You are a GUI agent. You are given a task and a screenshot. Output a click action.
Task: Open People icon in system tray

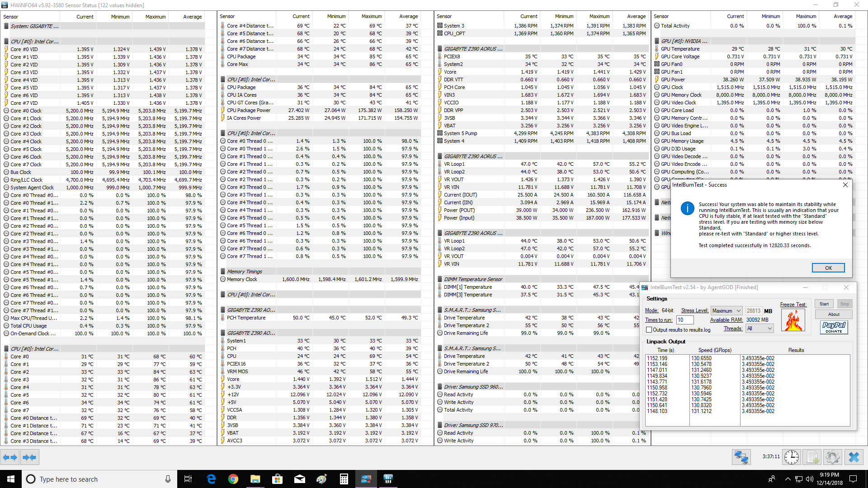pyautogui.click(x=772, y=479)
